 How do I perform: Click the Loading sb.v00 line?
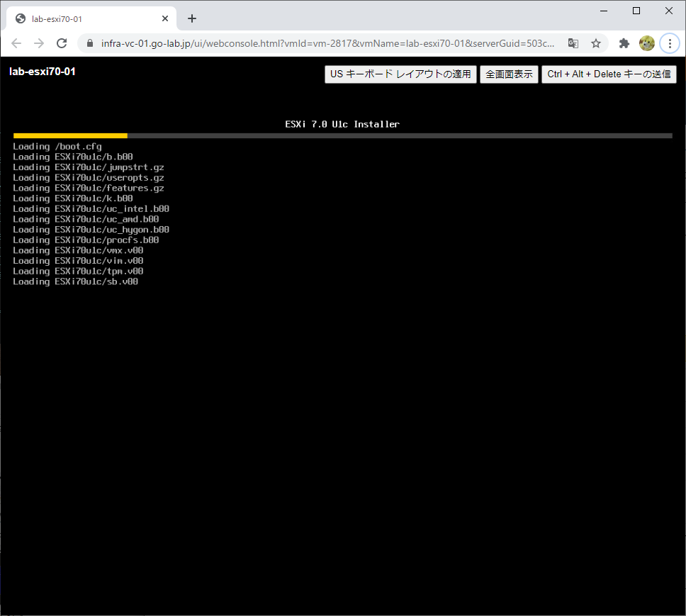[x=75, y=281]
